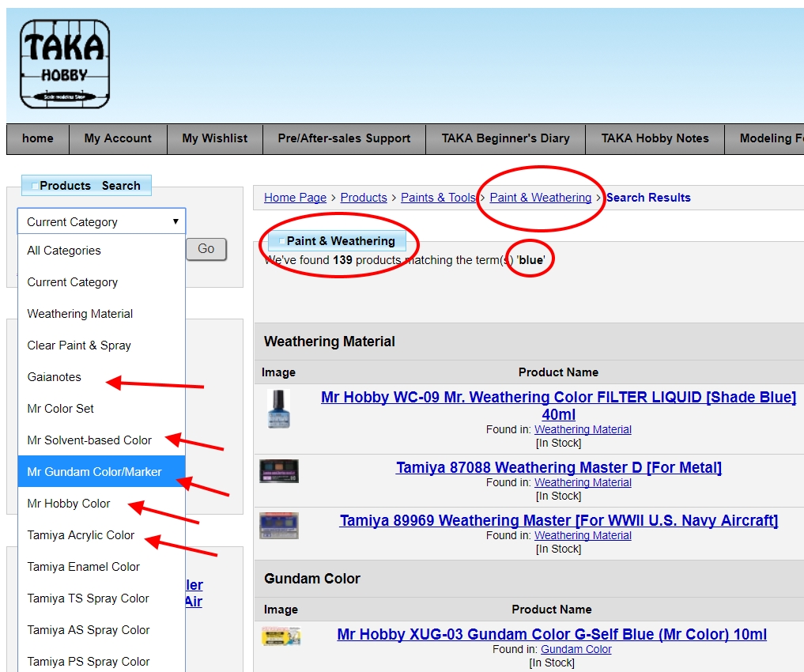Viewport: 804px width, 672px height.
Task: Open Tamiya 87088 Weathering Master D product
Action: click(x=558, y=467)
